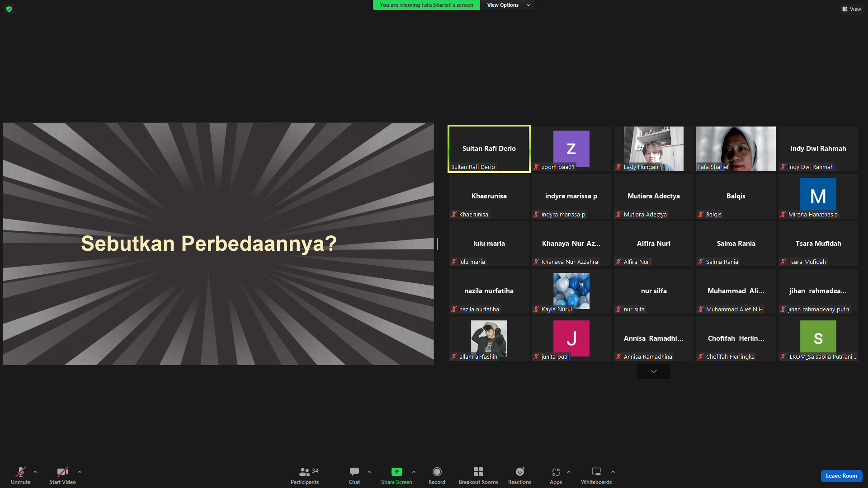Viewport: 868px width, 488px height.
Task: Select Lady Hungan's video tile
Action: tap(654, 149)
